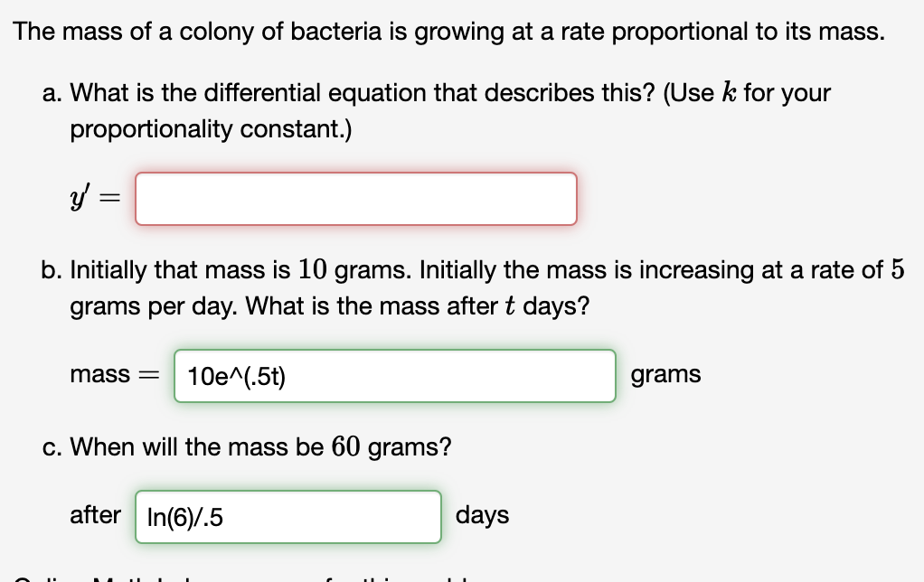
Task: Click the grams label beside the mass answer
Action: click(x=666, y=374)
